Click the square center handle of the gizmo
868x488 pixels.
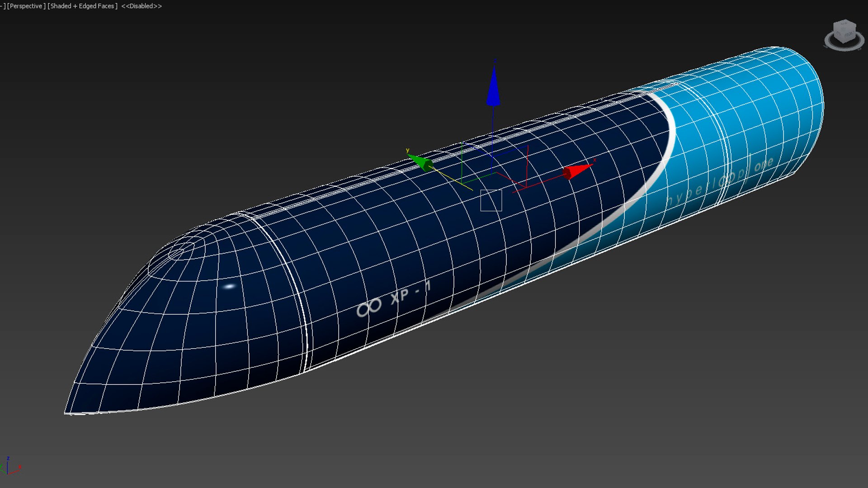click(x=491, y=200)
